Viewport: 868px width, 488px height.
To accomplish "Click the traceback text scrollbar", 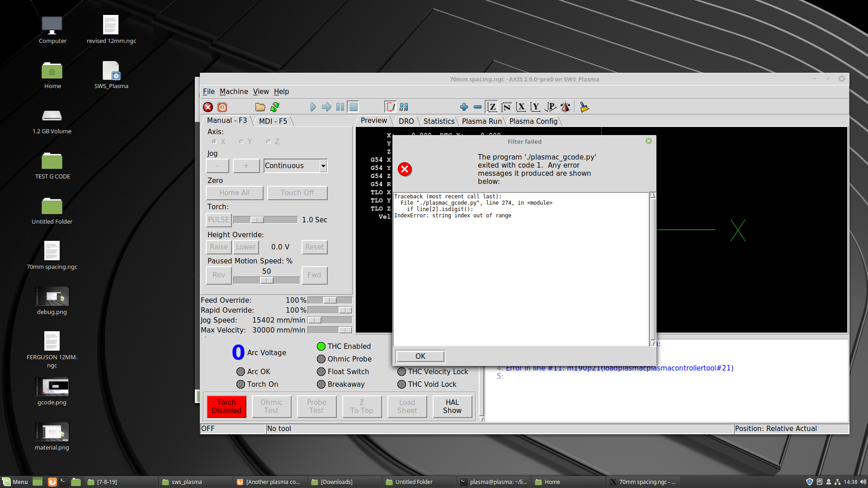I will [x=652, y=269].
